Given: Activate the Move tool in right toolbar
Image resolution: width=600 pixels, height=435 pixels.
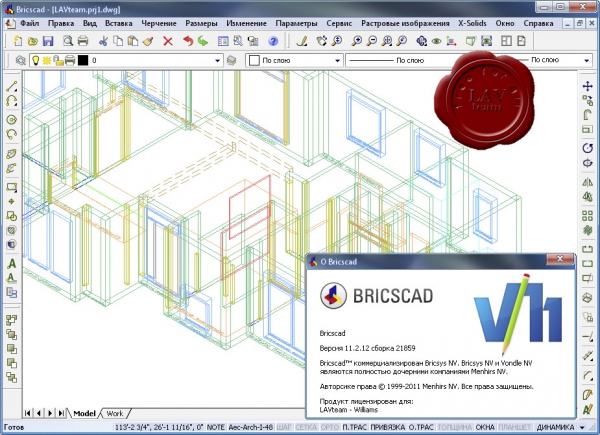Looking at the screenshot, I should pyautogui.click(x=587, y=86).
